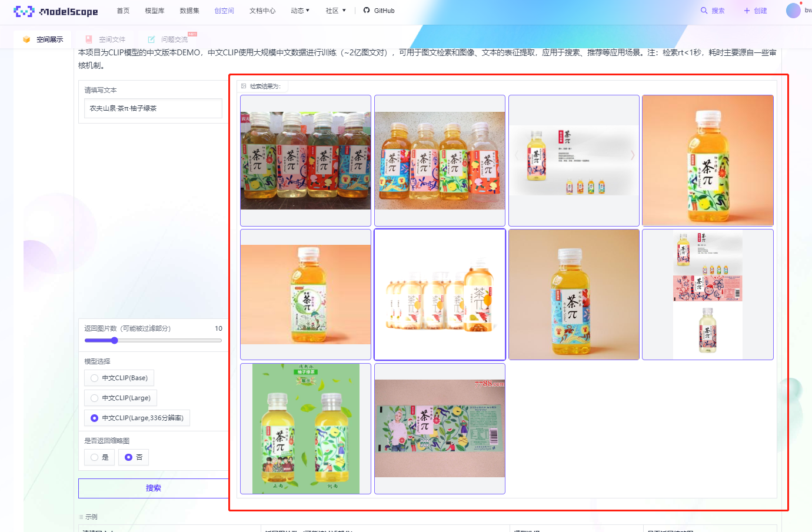Switch to the 空间展示 tab

(x=43, y=39)
